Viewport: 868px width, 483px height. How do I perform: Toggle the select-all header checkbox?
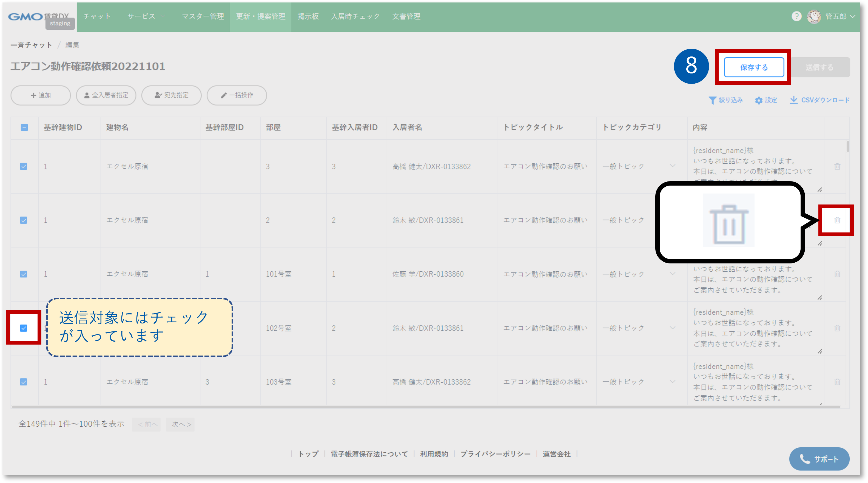[x=24, y=127]
